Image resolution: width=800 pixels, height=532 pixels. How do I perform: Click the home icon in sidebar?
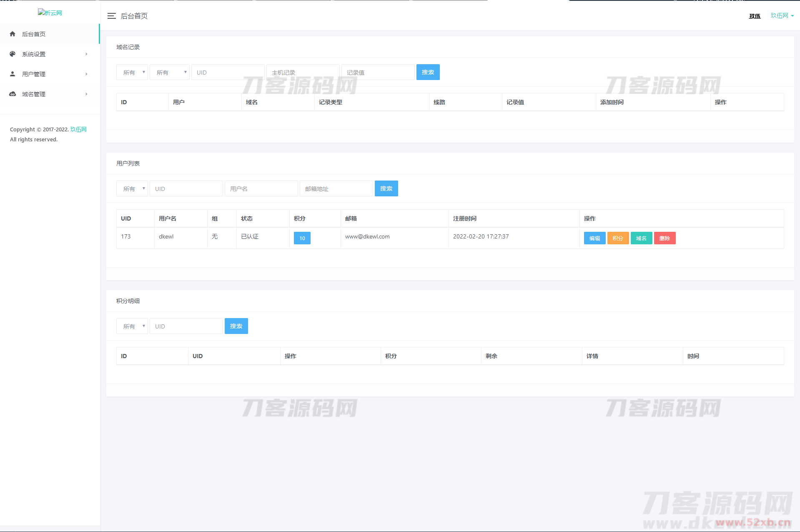point(13,34)
